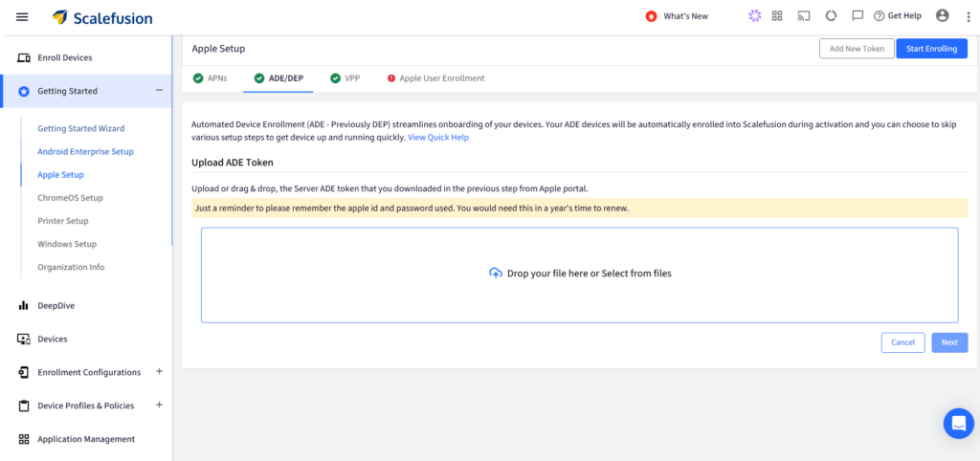Click the Application Management grid icon
The image size is (980, 461).
coord(24,439)
